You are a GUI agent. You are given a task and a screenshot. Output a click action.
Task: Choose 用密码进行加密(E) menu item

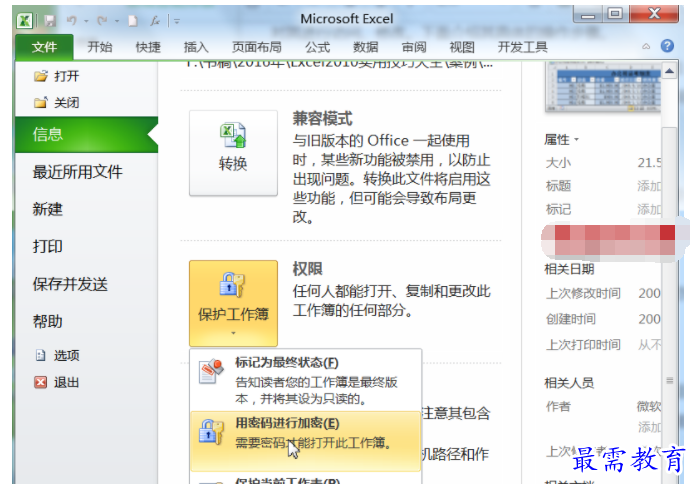[305, 441]
